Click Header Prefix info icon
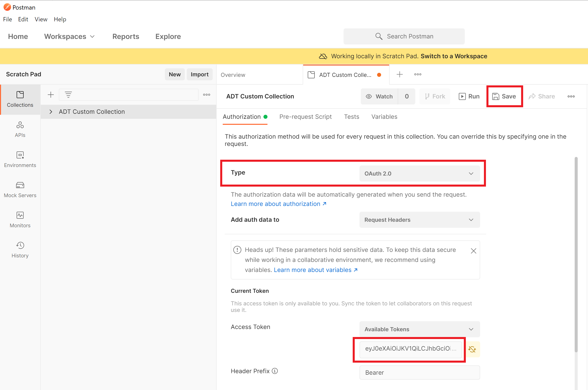This screenshot has width=588, height=390. pos(275,371)
